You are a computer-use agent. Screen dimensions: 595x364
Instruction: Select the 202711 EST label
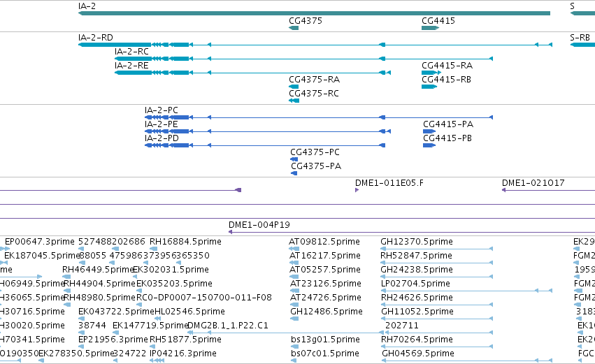tap(402, 326)
